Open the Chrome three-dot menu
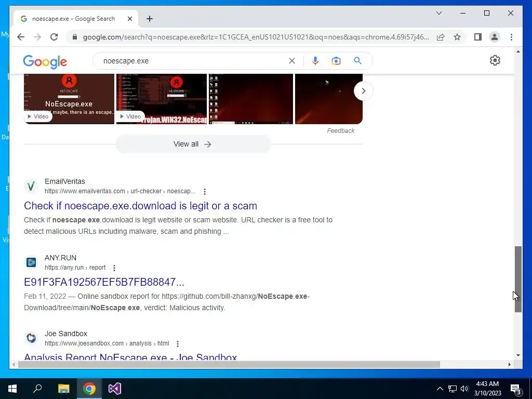The image size is (532, 399). coord(511,37)
